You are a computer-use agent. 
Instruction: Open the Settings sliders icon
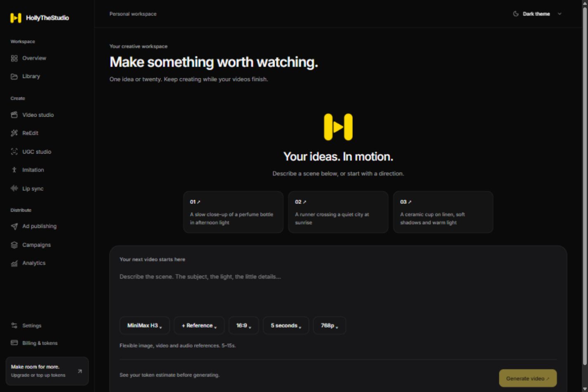tap(14, 326)
